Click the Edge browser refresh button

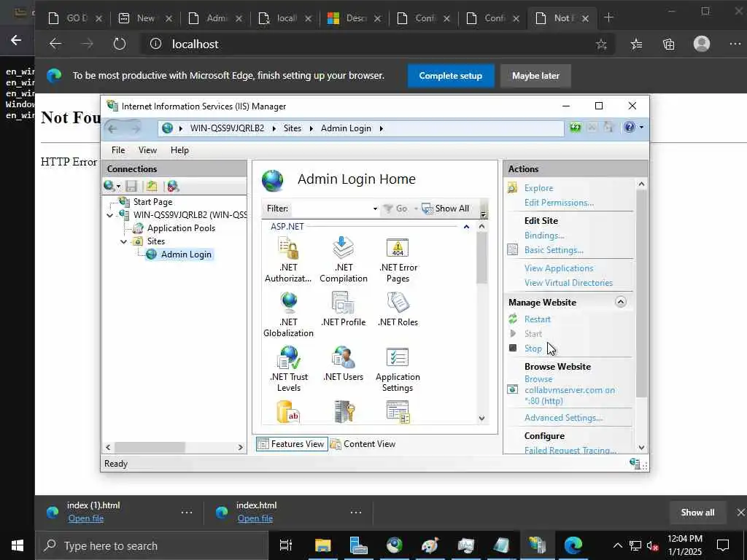(120, 44)
